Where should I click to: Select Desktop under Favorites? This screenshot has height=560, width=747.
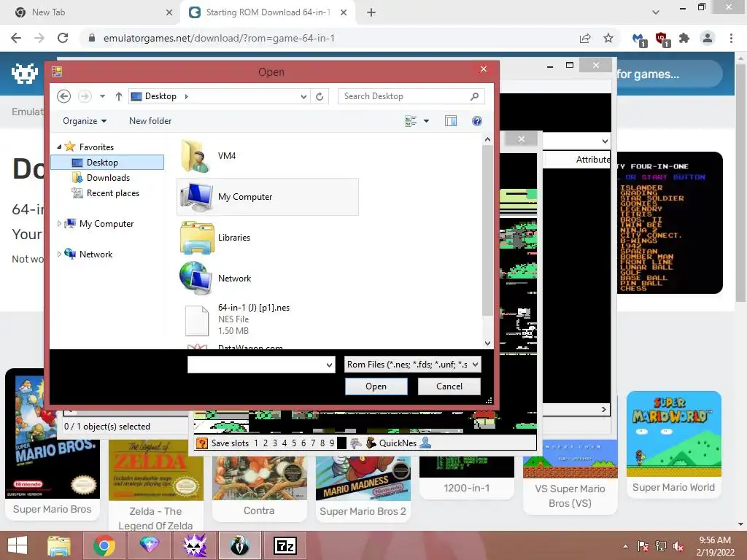coord(107,163)
